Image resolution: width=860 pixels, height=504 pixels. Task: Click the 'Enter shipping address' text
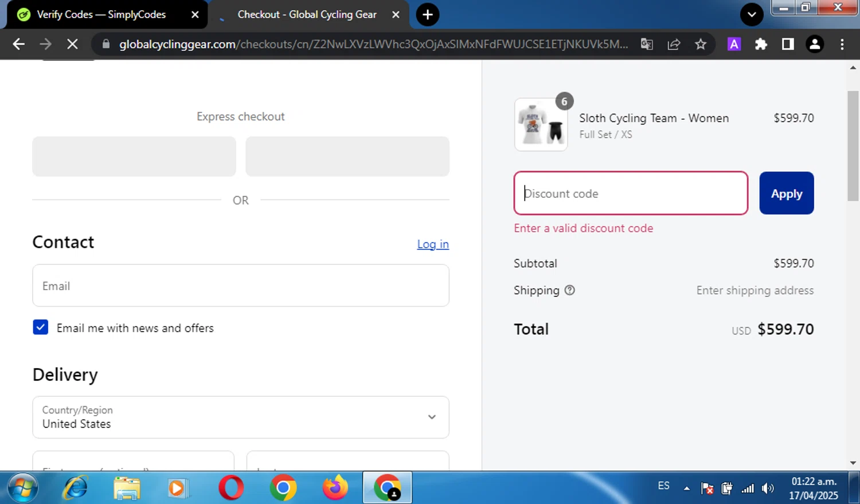[755, 290]
